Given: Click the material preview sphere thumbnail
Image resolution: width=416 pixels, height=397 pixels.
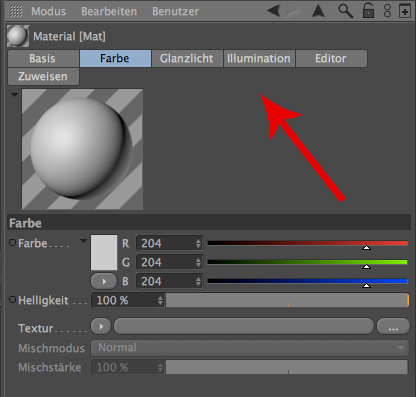Looking at the screenshot, I should 82,149.
